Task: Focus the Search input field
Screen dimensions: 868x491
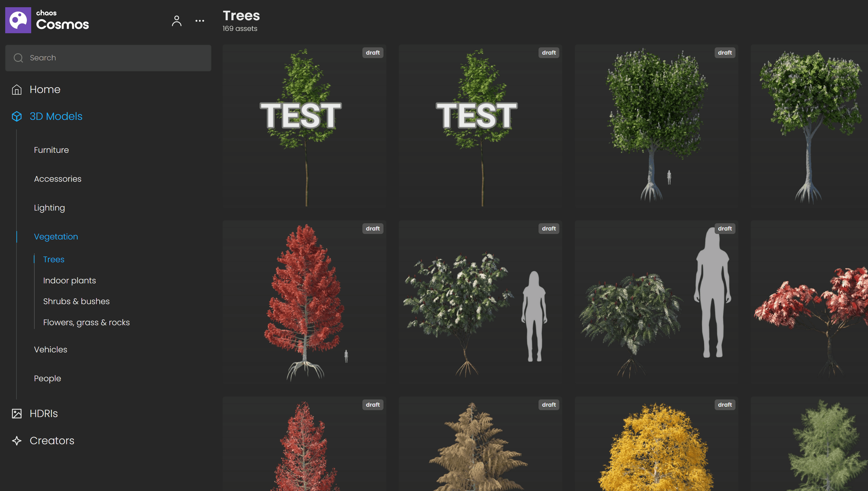Action: [108, 58]
